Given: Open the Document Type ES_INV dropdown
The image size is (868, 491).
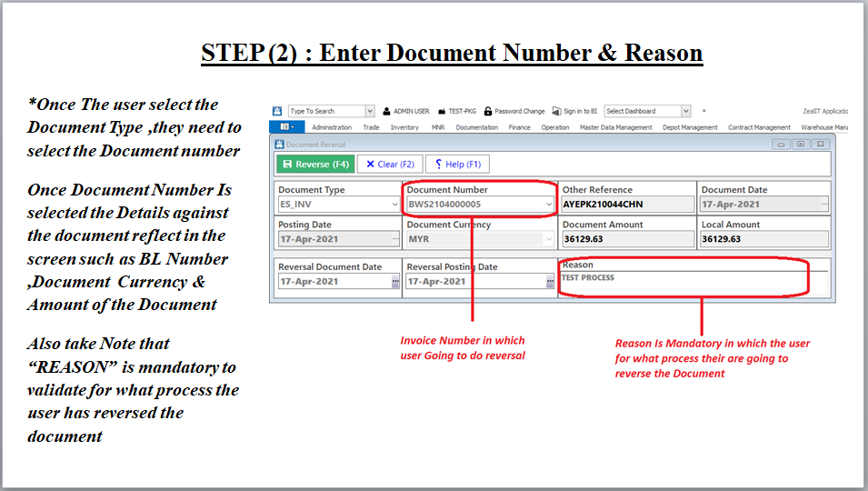Looking at the screenshot, I should click(394, 205).
